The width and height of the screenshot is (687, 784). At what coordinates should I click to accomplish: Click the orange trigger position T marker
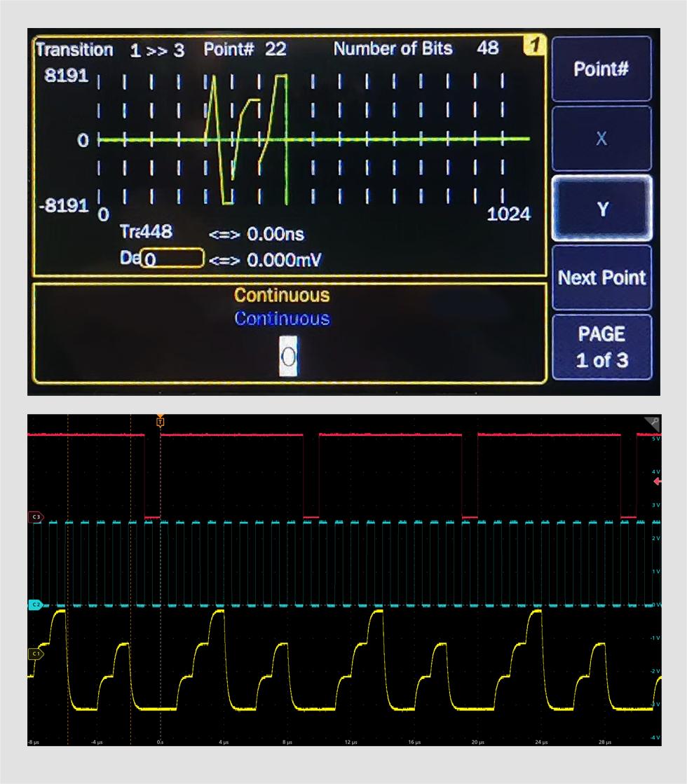[x=161, y=422]
